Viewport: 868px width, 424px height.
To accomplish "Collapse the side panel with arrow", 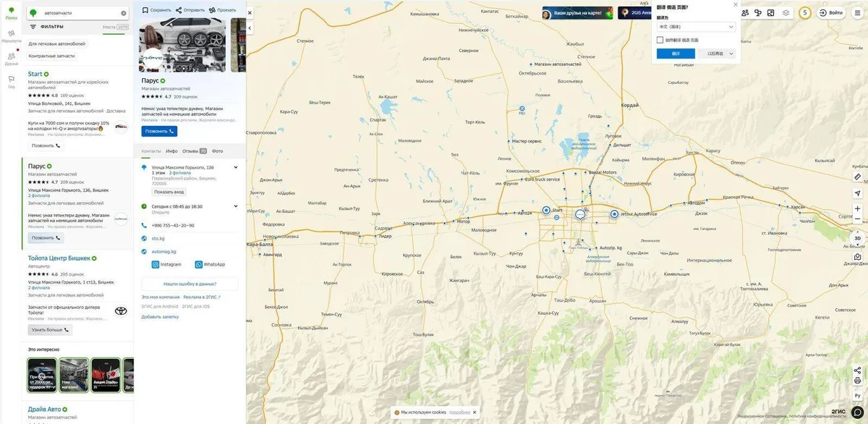I will point(250,28).
